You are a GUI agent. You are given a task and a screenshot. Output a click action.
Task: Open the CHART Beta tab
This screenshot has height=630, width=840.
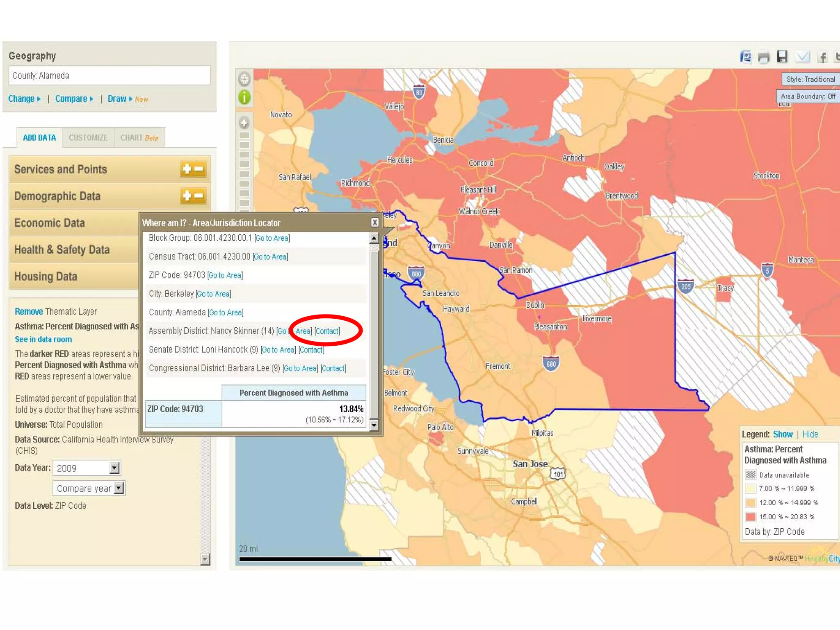pos(139,138)
